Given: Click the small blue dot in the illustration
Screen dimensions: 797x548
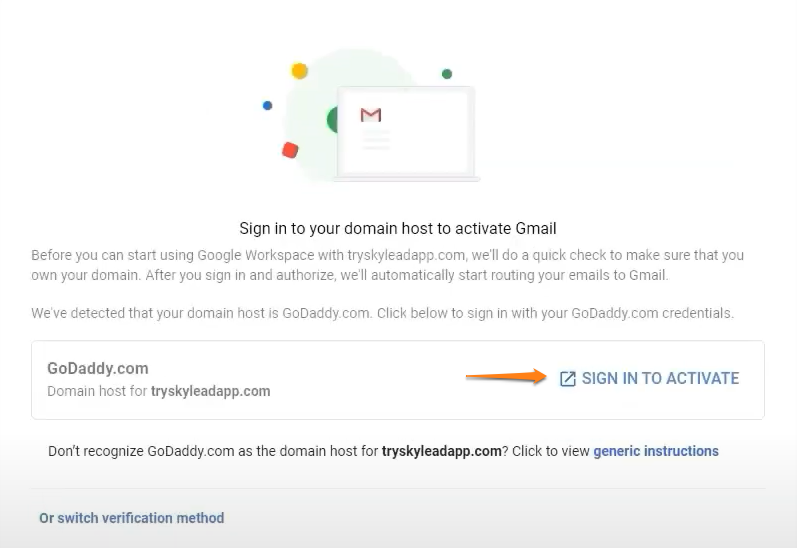Looking at the screenshot, I should tap(267, 105).
